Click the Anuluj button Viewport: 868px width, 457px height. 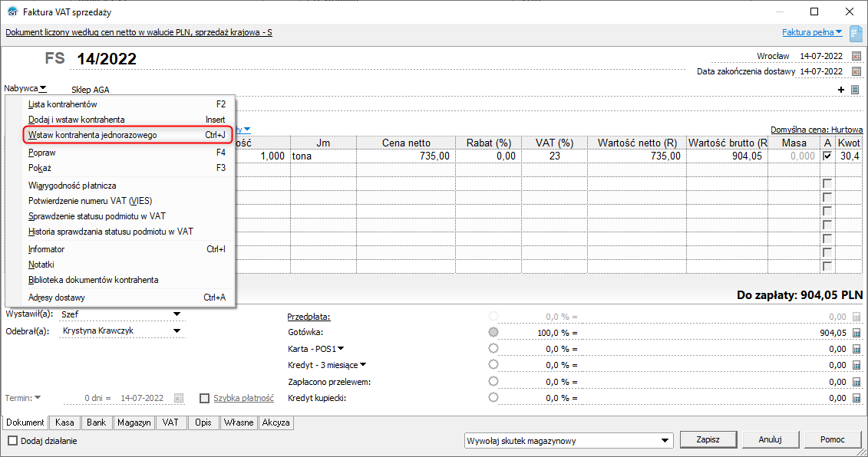[770, 440]
